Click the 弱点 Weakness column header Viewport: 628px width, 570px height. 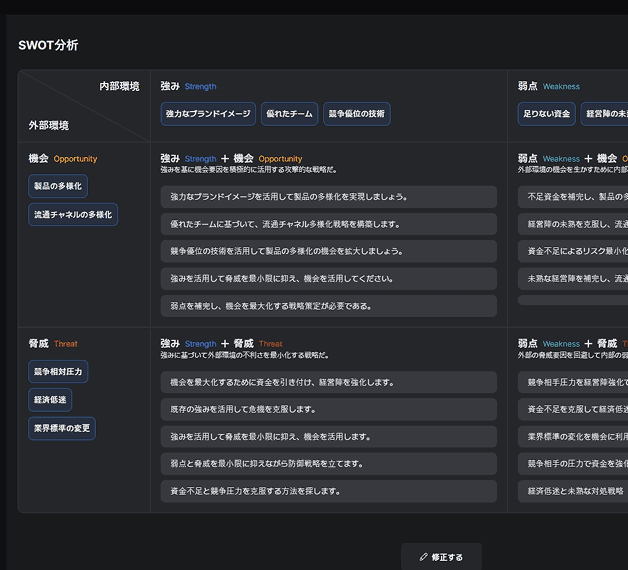[549, 86]
